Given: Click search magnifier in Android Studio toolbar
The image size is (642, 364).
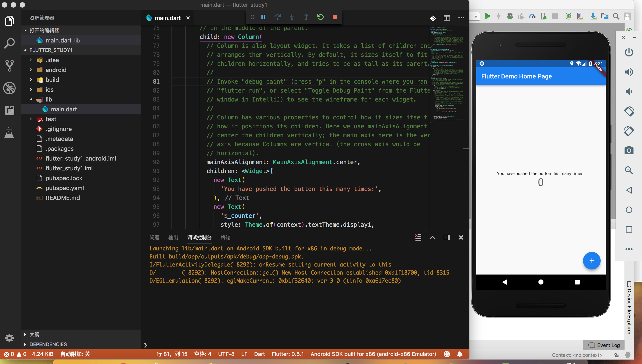Looking at the screenshot, I should click(616, 17).
